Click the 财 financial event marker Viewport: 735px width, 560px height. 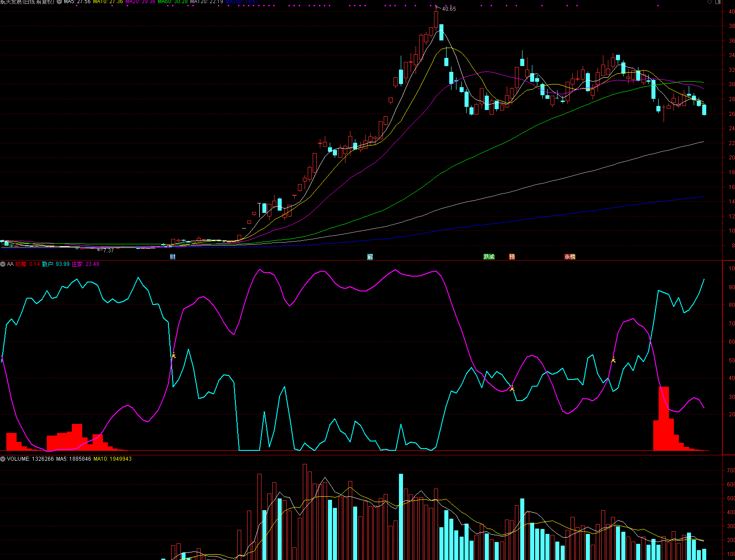coord(173,257)
